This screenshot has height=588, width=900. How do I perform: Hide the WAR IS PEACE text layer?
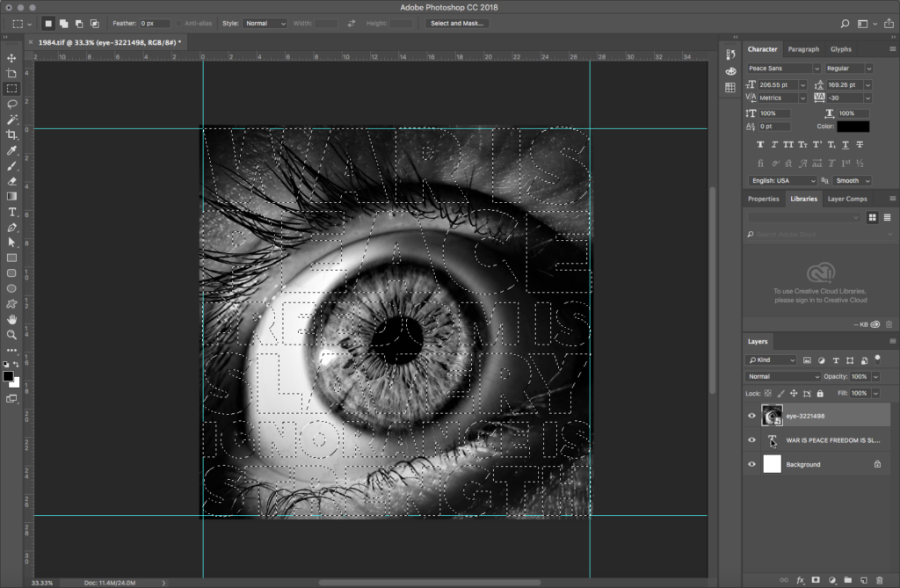click(x=751, y=439)
